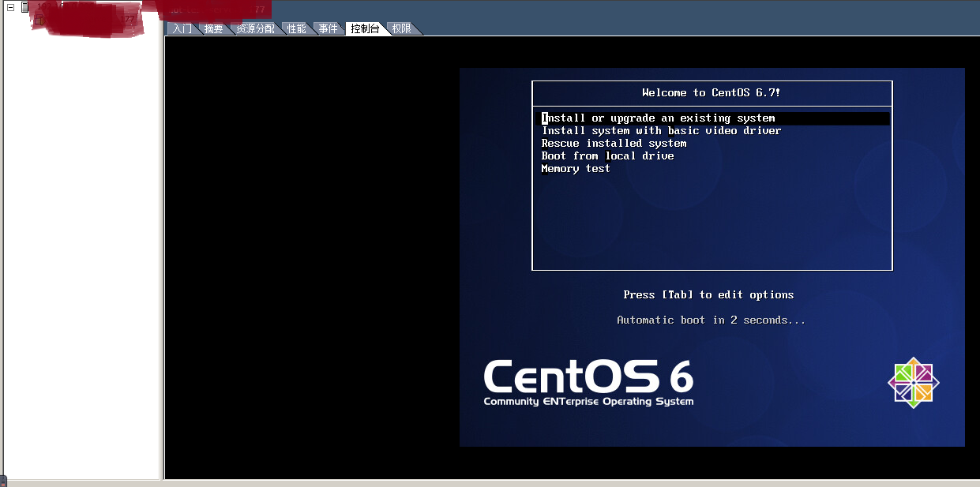
Task: Switch to the 性能 tab
Action: pyautogui.click(x=296, y=28)
